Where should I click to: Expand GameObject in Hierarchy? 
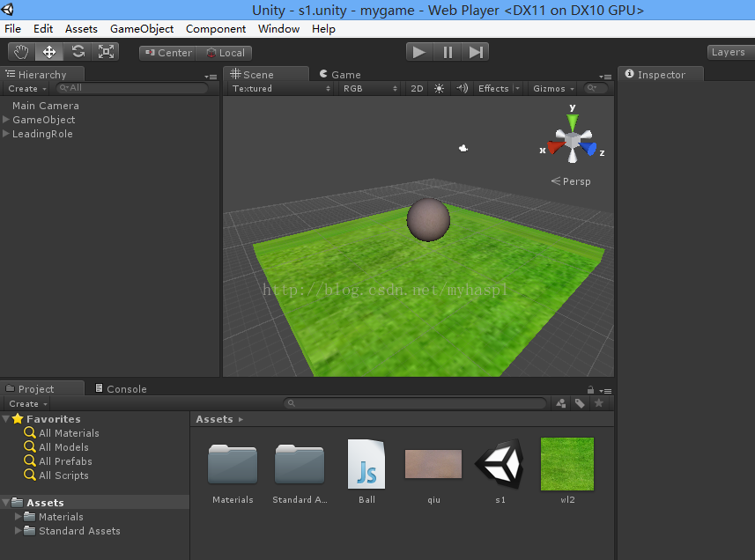pos(6,120)
